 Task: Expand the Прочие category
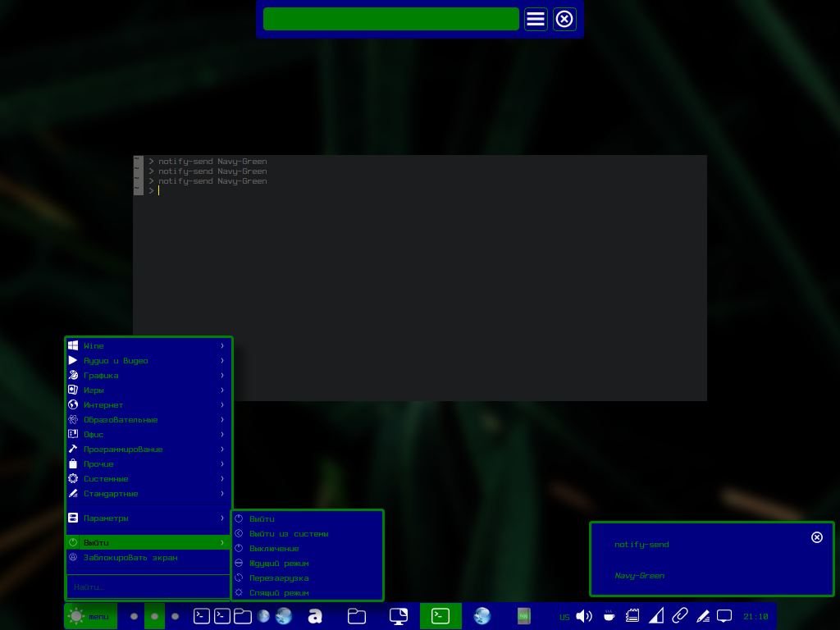148,464
